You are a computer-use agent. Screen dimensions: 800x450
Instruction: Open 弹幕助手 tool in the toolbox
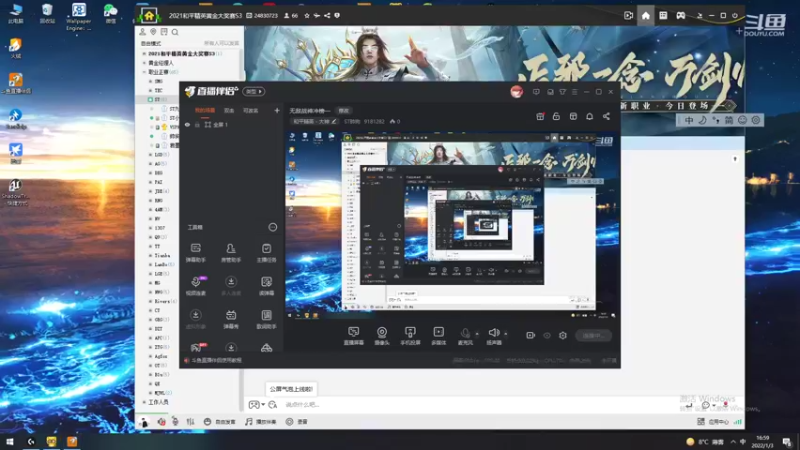(195, 253)
